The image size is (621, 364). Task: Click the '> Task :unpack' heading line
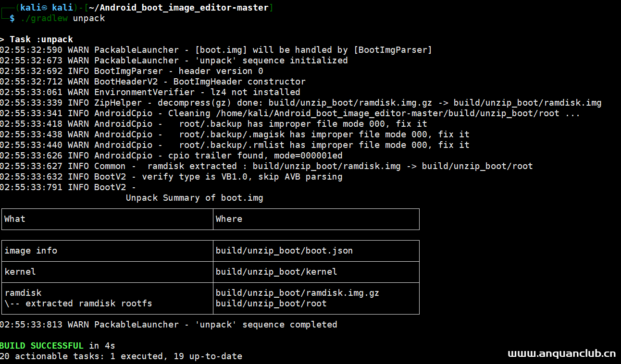(37, 39)
